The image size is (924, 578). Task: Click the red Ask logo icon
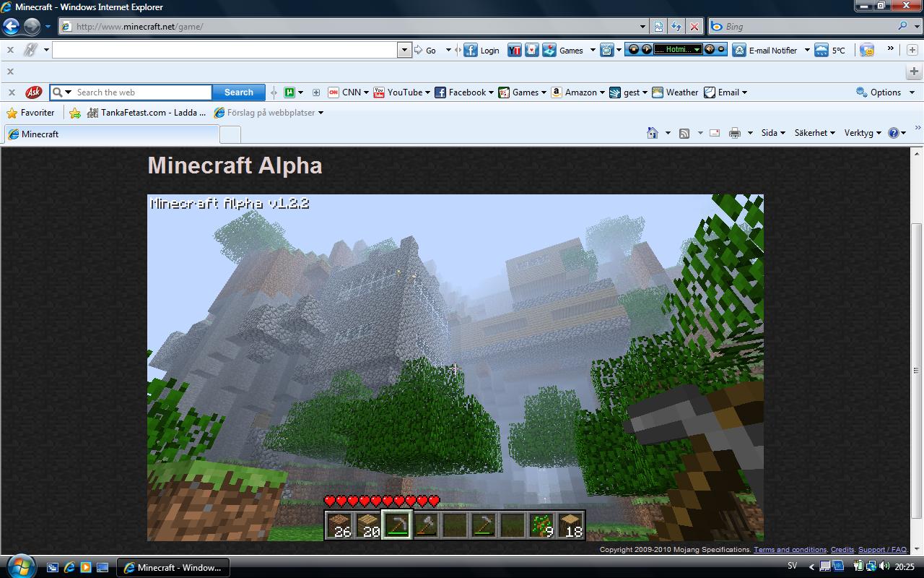(33, 92)
